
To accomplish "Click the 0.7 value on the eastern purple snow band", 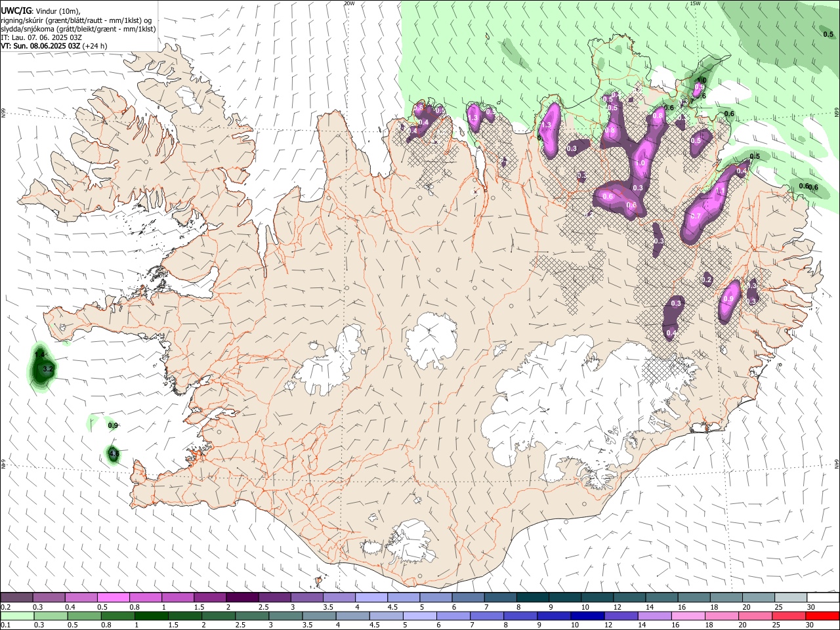I will (x=696, y=216).
